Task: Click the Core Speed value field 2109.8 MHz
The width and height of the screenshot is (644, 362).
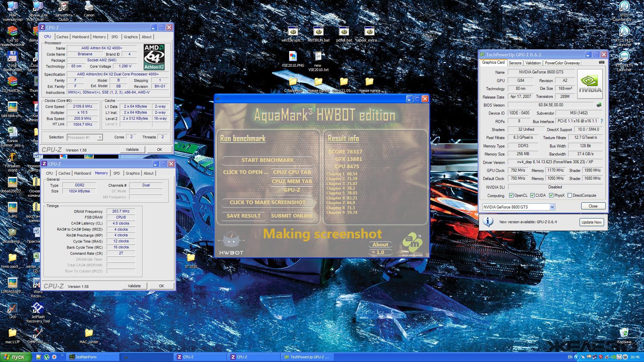Action: (x=83, y=106)
